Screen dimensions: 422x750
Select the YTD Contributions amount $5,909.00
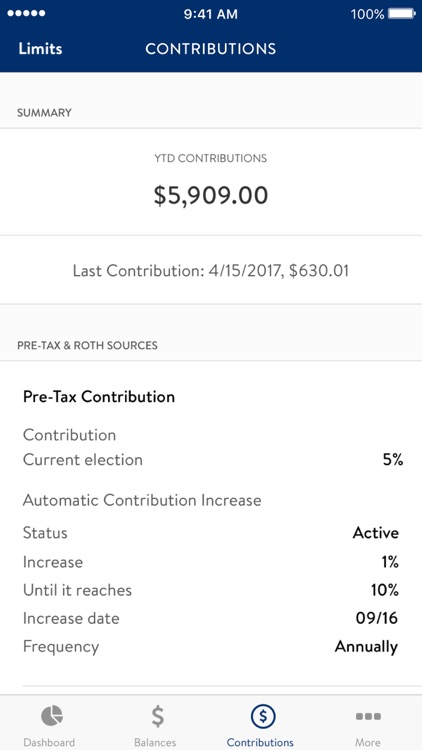pos(211,196)
